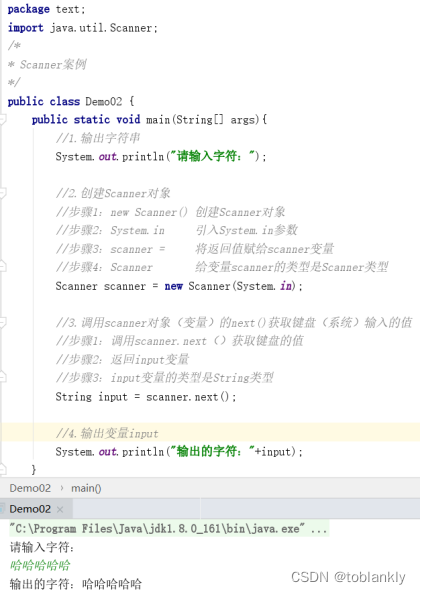Click the 'Scanner案例' comment text
The height and width of the screenshot is (594, 421).
click(53, 64)
